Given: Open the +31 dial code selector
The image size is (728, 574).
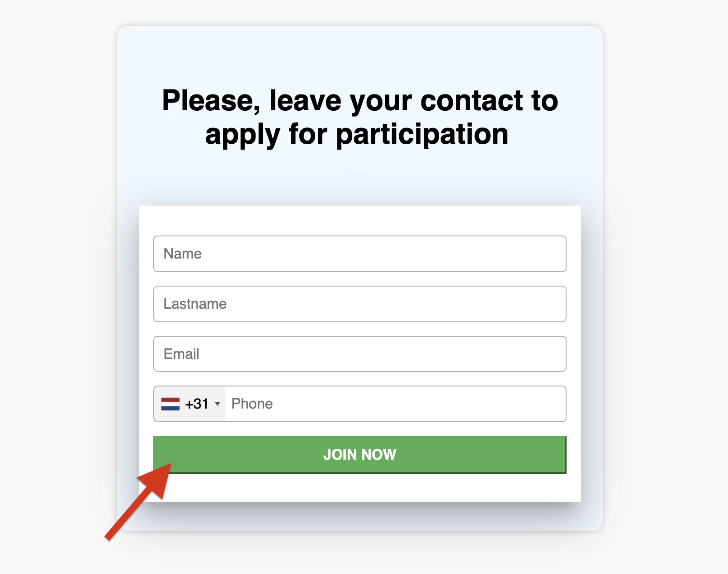Looking at the screenshot, I should 190,404.
